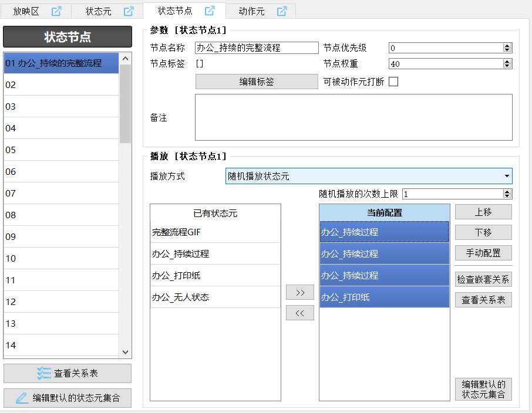Click pop-out icon on 动作元 tab
532x413 pixels.
coord(282,11)
